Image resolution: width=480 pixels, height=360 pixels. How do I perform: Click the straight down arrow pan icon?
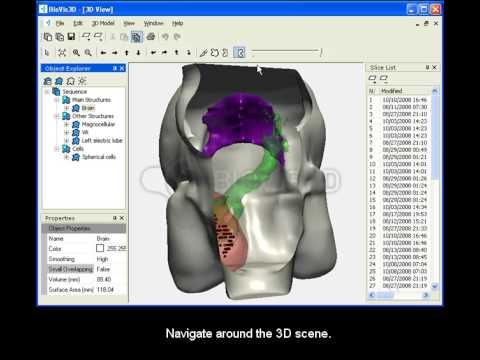coord(138,53)
